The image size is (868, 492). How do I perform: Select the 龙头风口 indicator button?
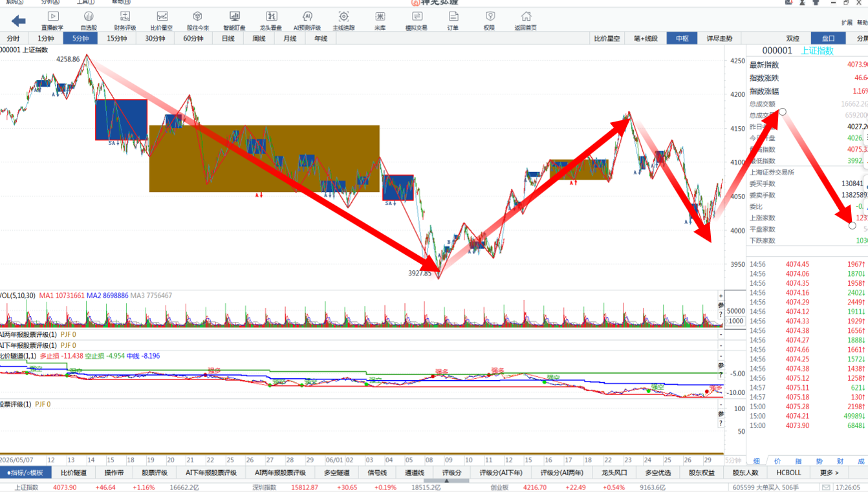(x=614, y=473)
